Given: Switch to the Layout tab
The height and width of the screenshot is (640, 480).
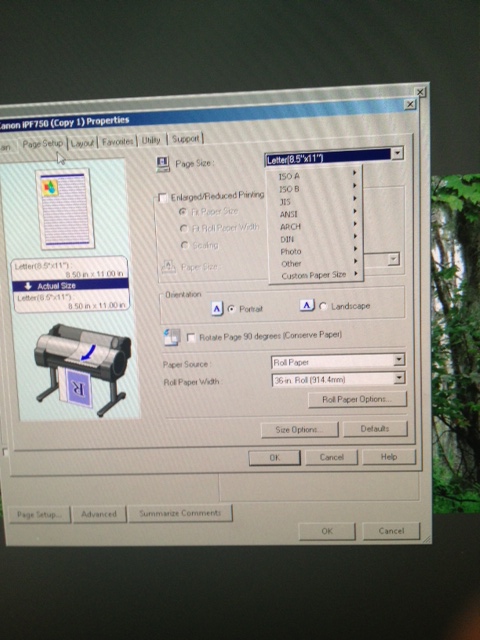Looking at the screenshot, I should [82, 143].
